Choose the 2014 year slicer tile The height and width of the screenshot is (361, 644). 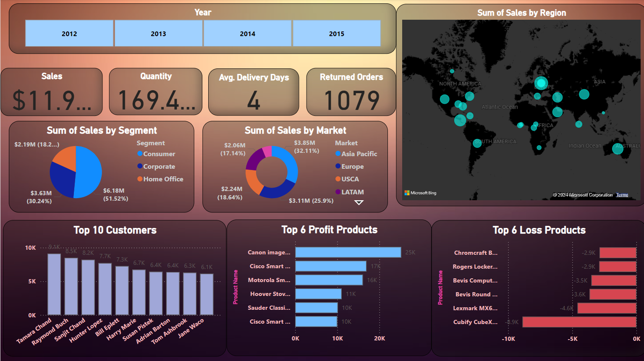point(247,34)
